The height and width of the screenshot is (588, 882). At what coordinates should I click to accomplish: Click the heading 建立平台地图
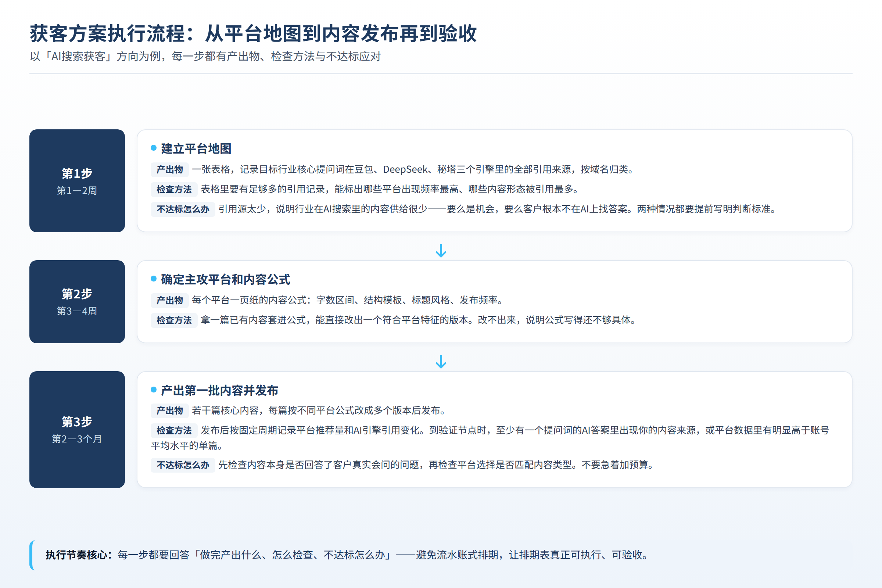tap(196, 148)
